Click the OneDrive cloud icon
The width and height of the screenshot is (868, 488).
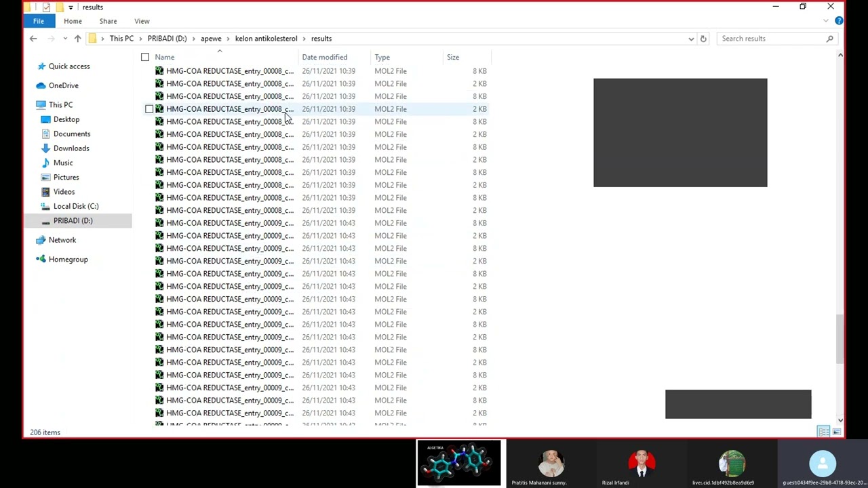click(41, 85)
